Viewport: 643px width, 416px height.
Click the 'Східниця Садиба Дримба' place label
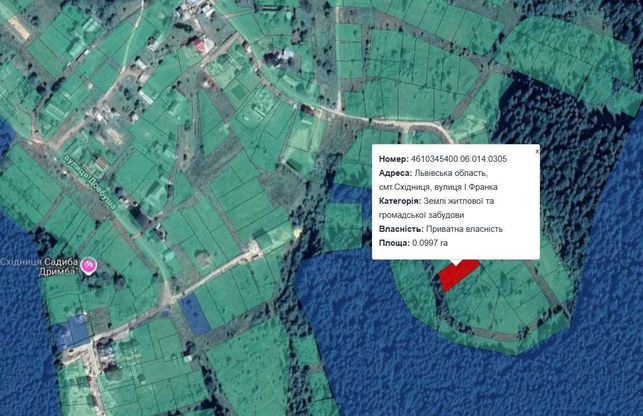40,267
